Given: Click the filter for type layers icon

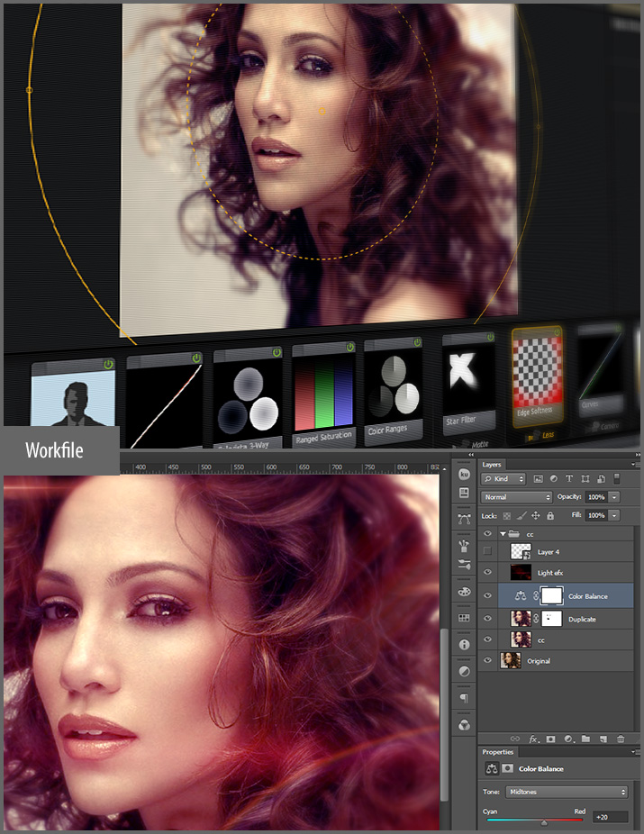Looking at the screenshot, I should coord(569,478).
